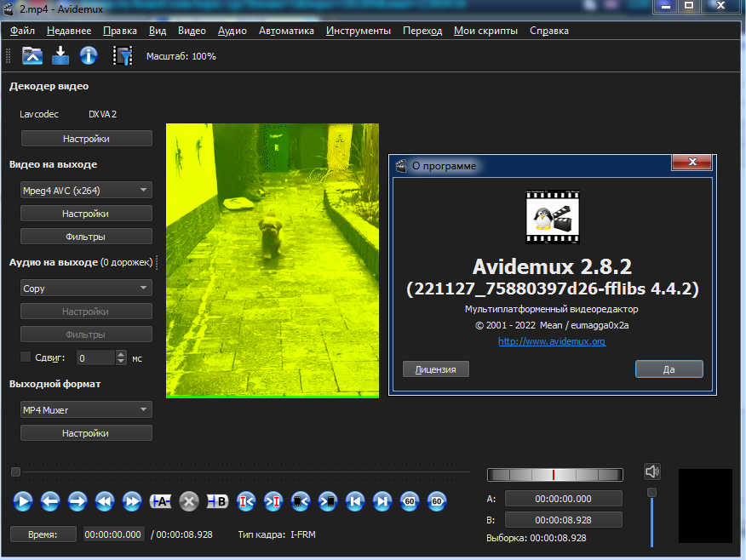The height and width of the screenshot is (560, 746).
Task: Click the video preview frame
Action: pos(273,260)
